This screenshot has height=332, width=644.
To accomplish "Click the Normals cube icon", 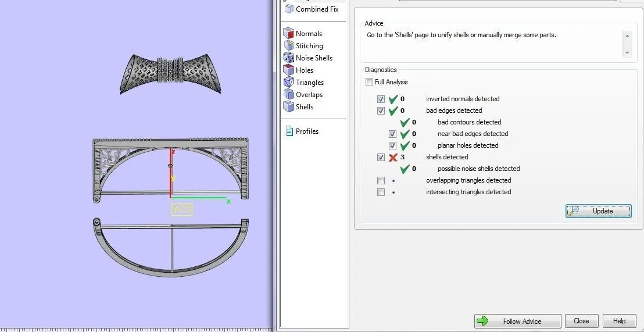I will [x=289, y=34].
